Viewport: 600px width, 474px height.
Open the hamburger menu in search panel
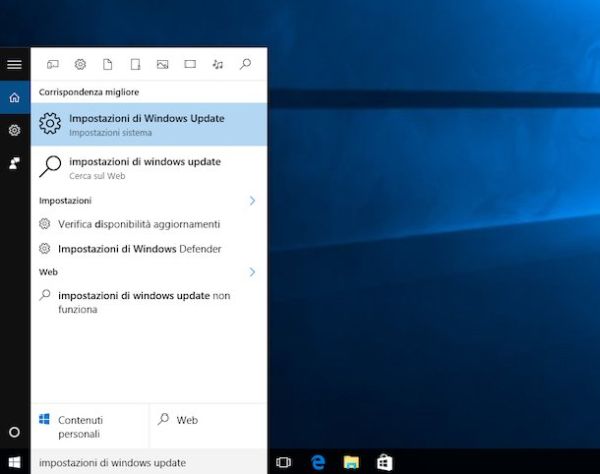pos(15,64)
